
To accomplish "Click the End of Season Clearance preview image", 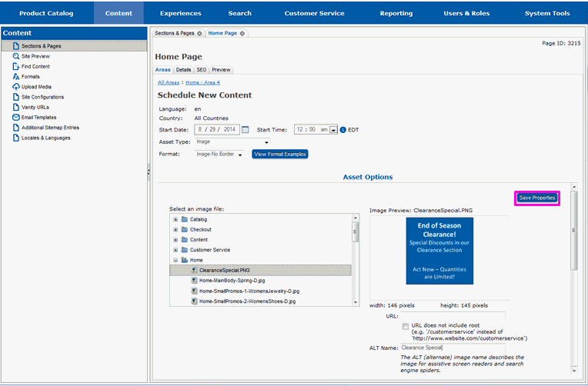I will (439, 251).
